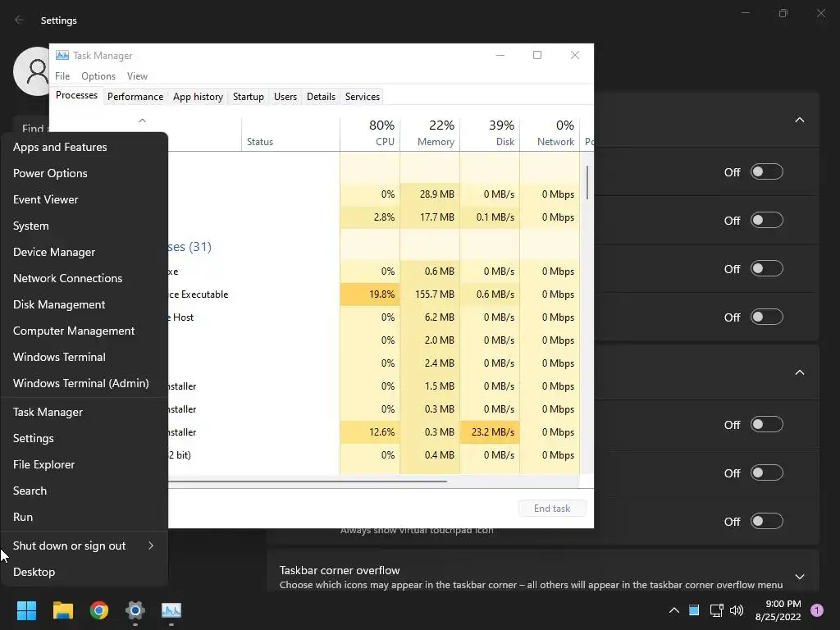Switch to the App history tab

tap(198, 97)
